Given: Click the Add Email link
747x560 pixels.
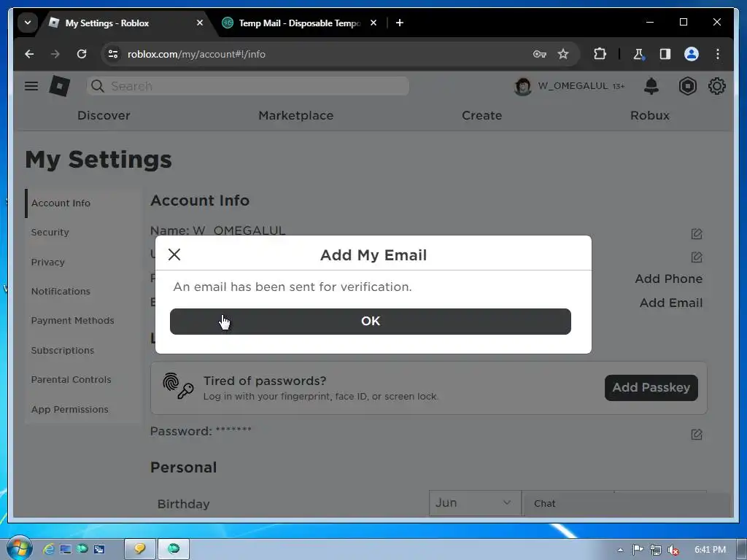Looking at the screenshot, I should click(671, 303).
